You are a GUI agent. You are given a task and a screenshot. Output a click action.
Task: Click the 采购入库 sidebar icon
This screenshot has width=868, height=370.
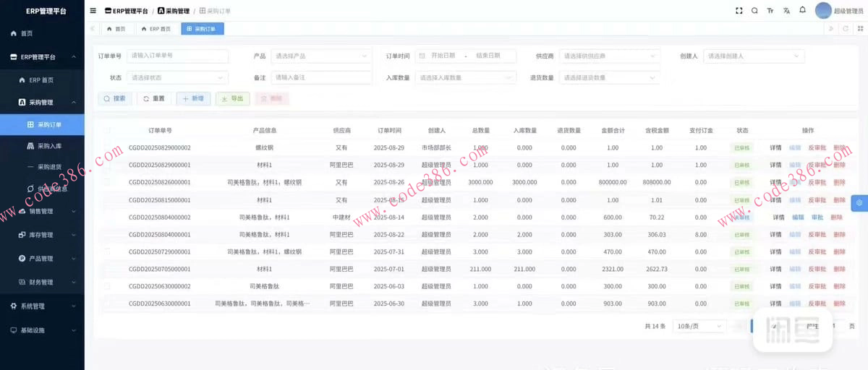[30, 146]
